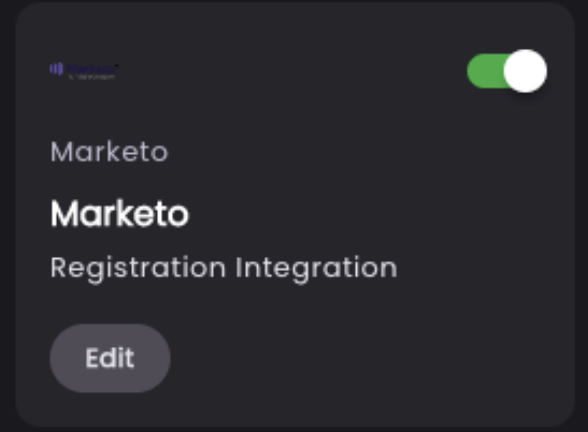
Task: Turn off the green switch
Action: click(507, 71)
